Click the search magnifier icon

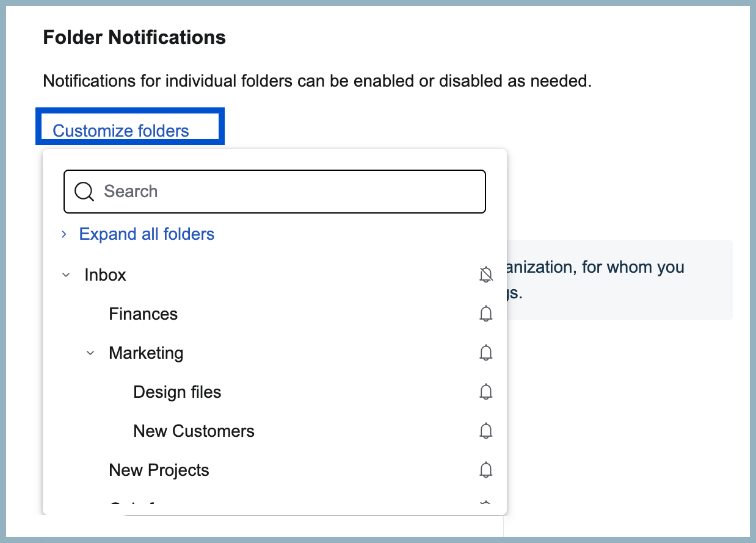[84, 191]
